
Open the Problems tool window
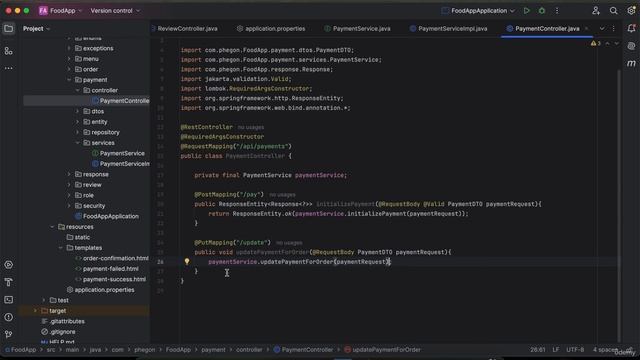[8, 317]
